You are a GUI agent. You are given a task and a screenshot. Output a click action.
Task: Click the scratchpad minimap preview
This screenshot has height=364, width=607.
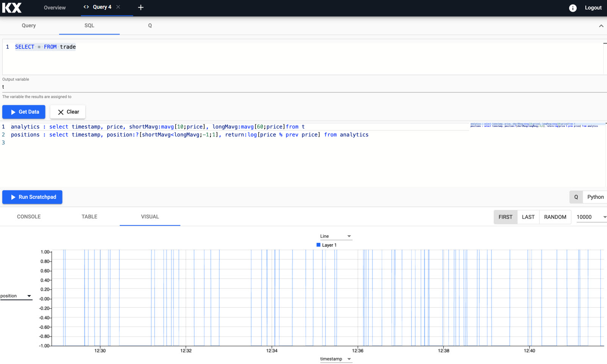pos(534,125)
